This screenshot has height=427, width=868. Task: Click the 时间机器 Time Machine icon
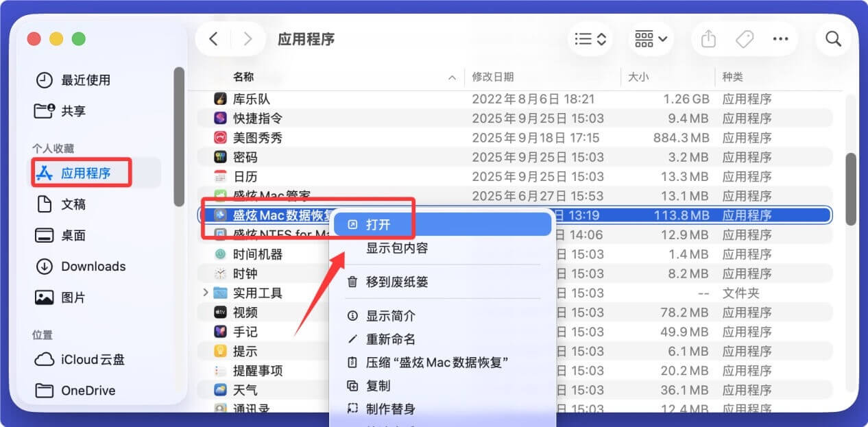(x=221, y=254)
